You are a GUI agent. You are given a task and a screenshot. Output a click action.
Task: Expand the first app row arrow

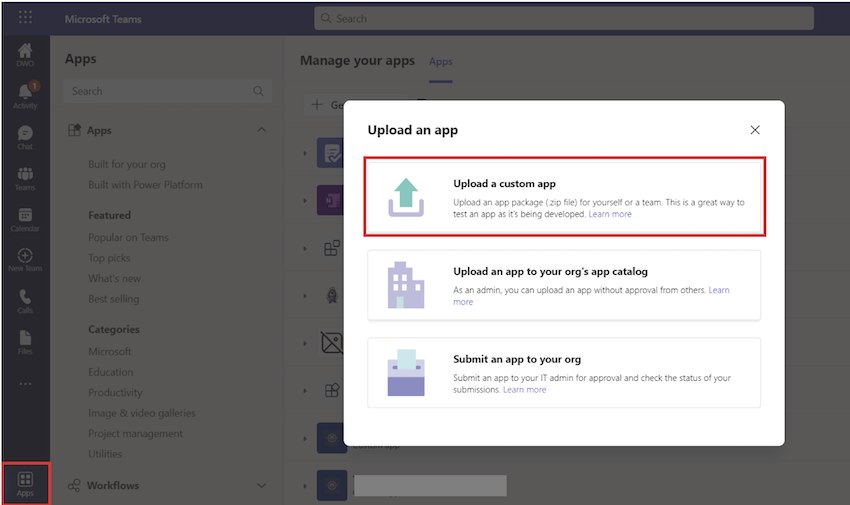pos(305,153)
